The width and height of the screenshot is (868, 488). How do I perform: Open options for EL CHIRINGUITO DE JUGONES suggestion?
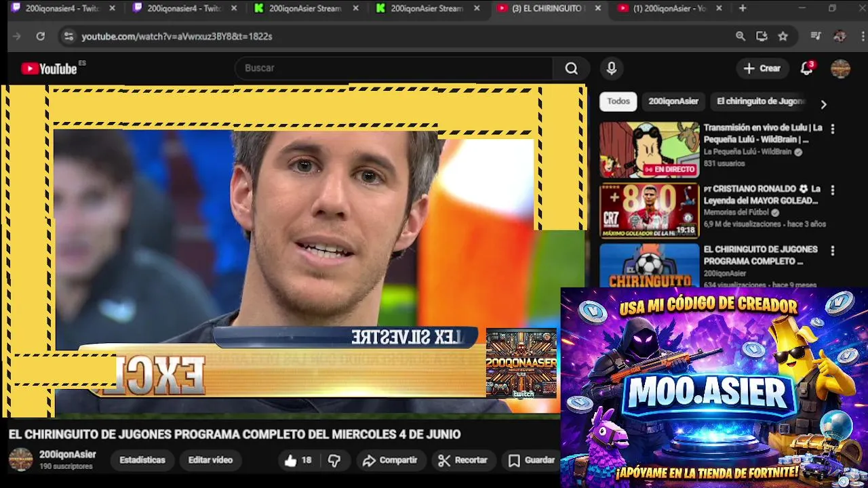[x=833, y=251]
